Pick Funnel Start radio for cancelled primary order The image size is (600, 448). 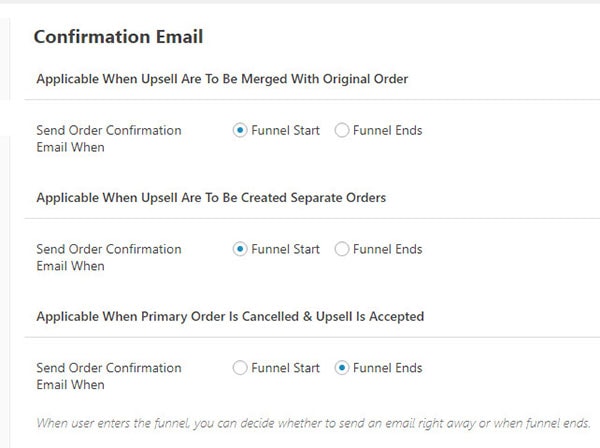(x=240, y=368)
